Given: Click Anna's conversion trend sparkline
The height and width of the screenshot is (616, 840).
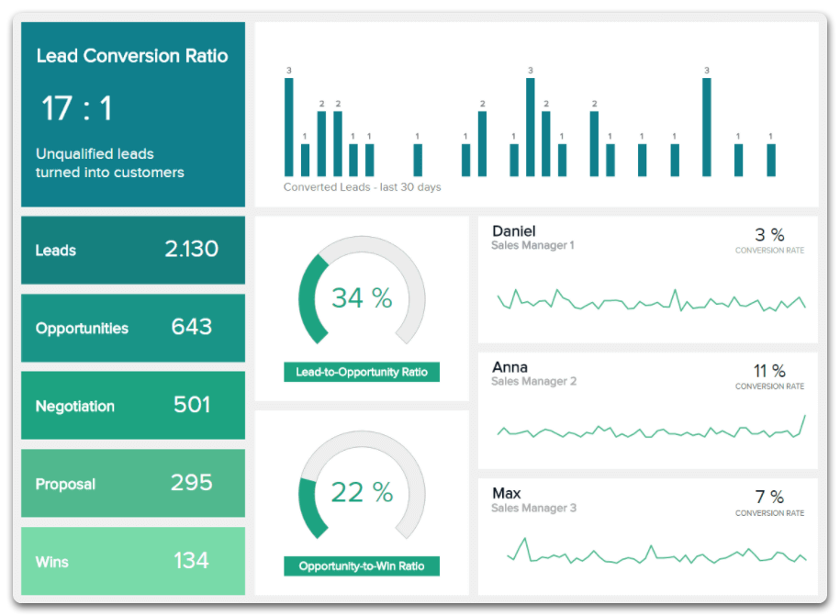Looking at the screenshot, I should pyautogui.click(x=650, y=430).
